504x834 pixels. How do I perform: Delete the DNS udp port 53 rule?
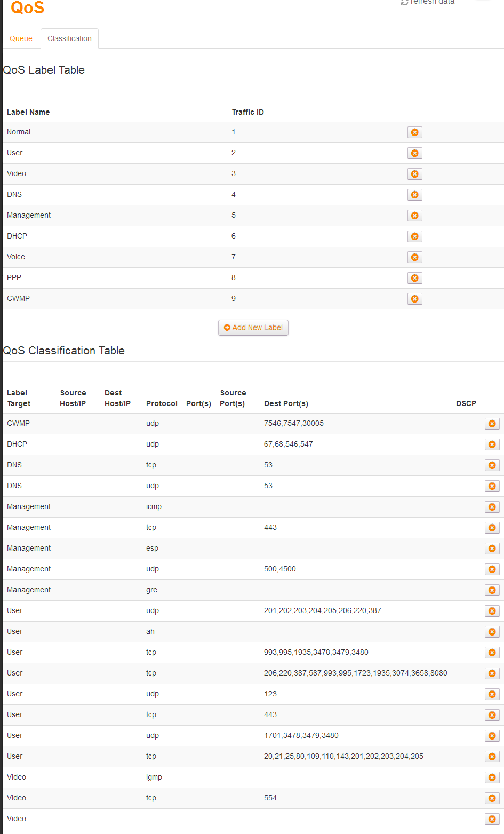[492, 486]
